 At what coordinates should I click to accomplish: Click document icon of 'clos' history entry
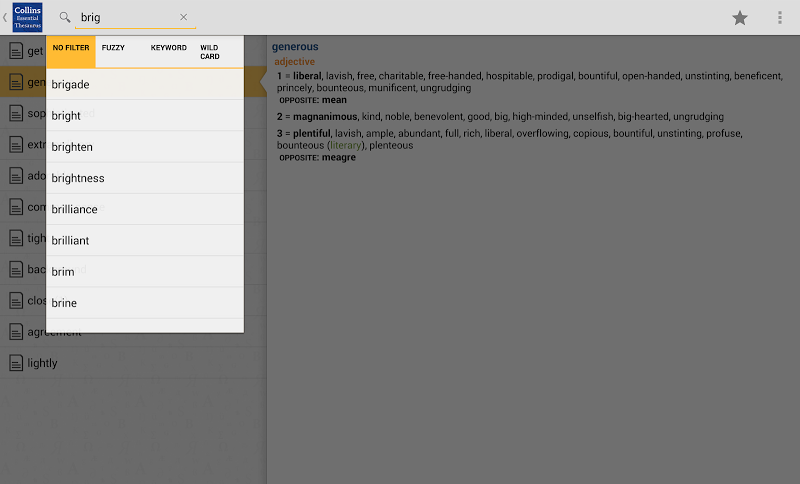[x=16, y=300]
